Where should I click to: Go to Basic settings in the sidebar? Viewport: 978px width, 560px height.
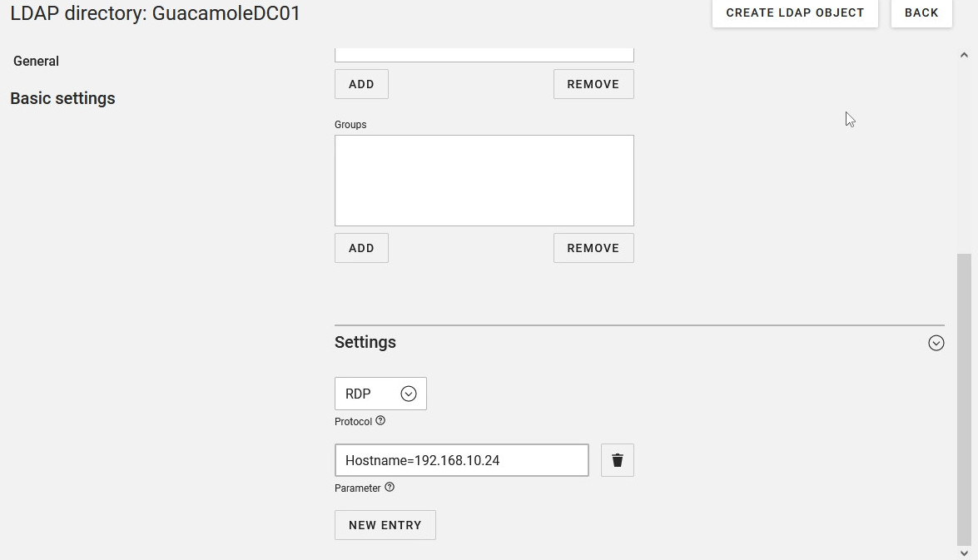(x=62, y=98)
